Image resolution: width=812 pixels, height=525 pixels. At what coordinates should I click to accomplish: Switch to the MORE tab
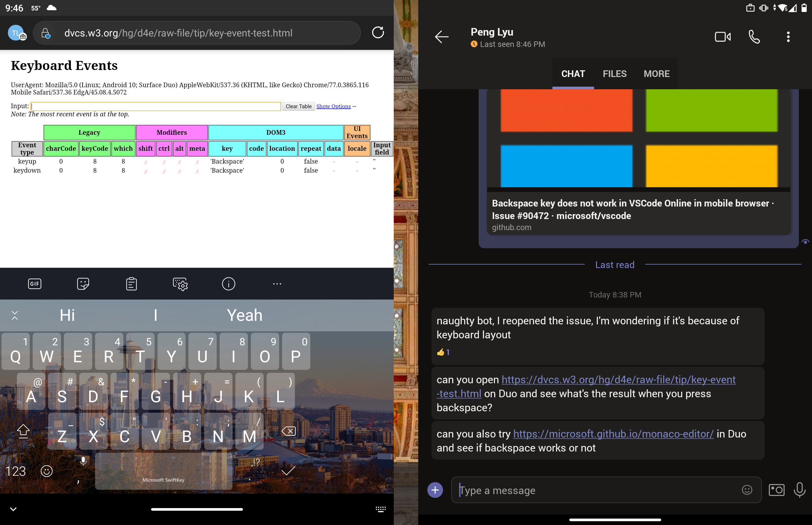point(656,73)
